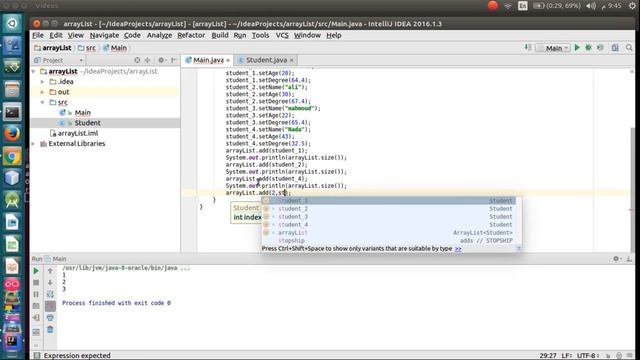
Task: Move down the stack trace in Run panel
Action: click(x=50, y=282)
